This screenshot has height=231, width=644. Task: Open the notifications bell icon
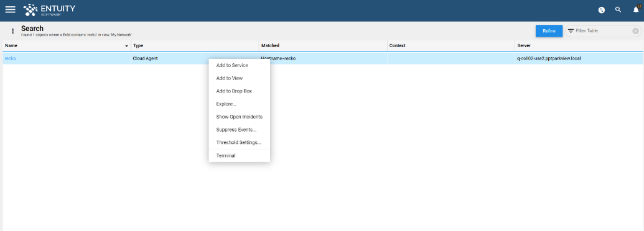[636, 9]
